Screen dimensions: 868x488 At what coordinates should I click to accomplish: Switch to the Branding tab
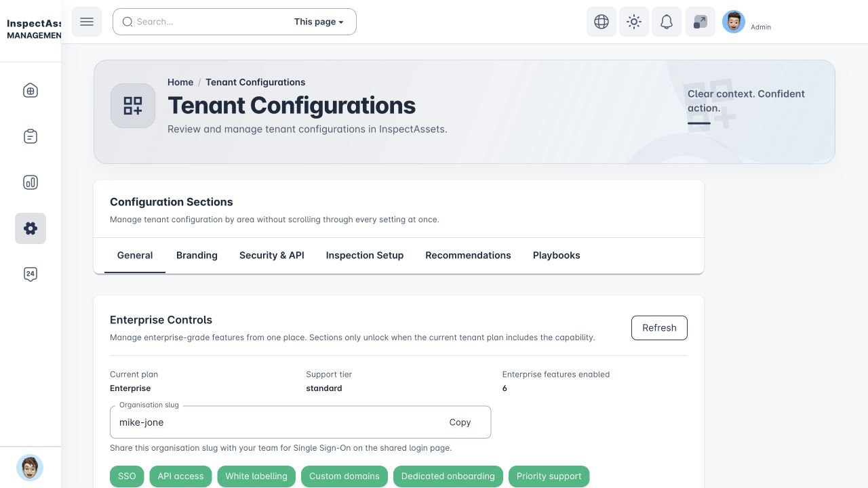coord(197,256)
